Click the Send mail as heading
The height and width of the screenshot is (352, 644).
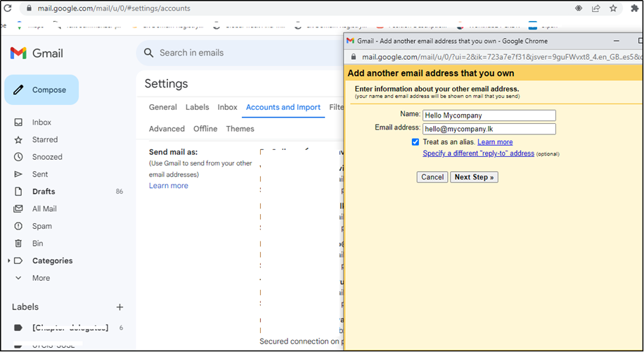[x=173, y=152]
